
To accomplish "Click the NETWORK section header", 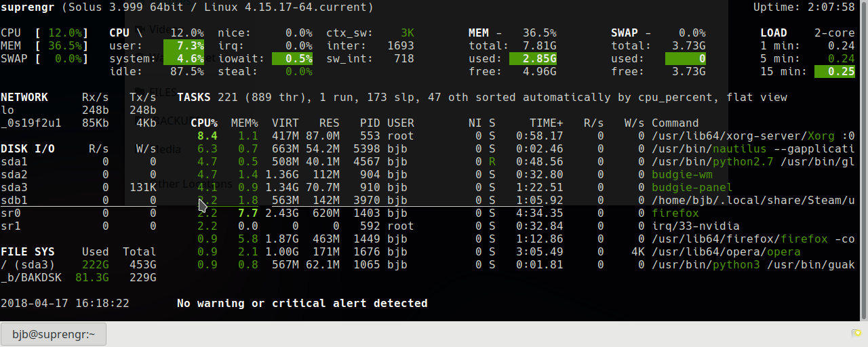I will click(24, 97).
